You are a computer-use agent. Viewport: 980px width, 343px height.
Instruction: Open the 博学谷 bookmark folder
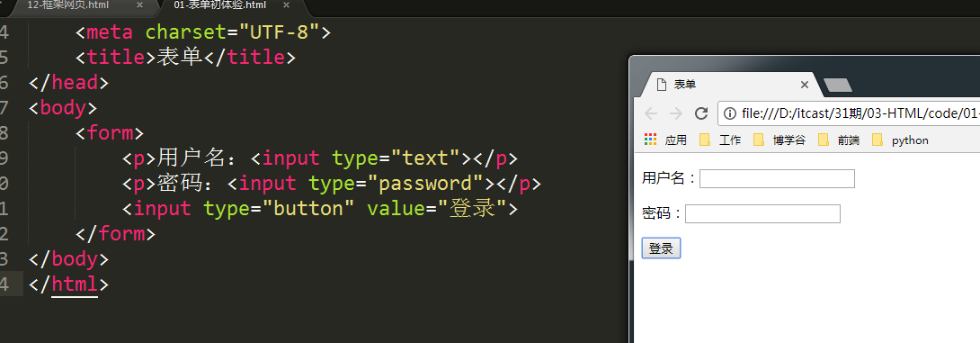click(780, 140)
